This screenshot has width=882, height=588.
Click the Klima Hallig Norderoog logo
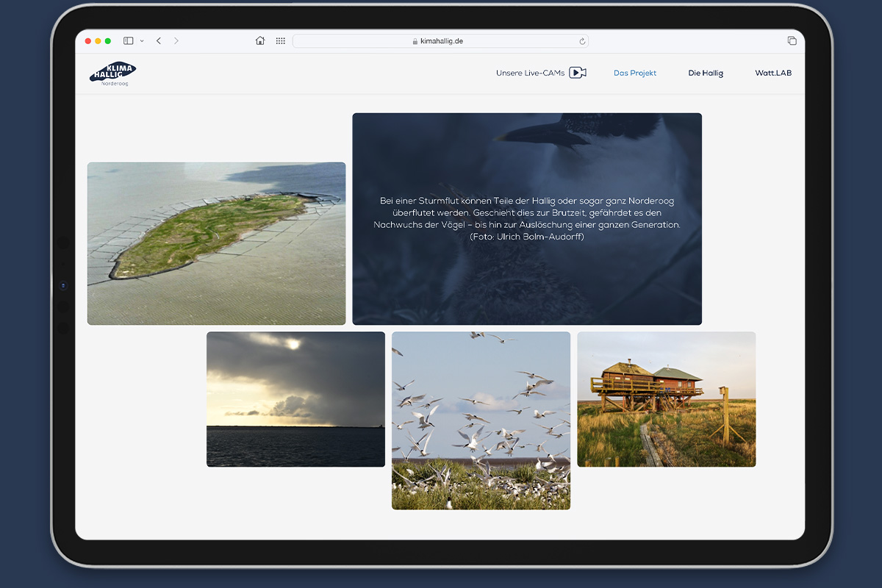(x=113, y=73)
